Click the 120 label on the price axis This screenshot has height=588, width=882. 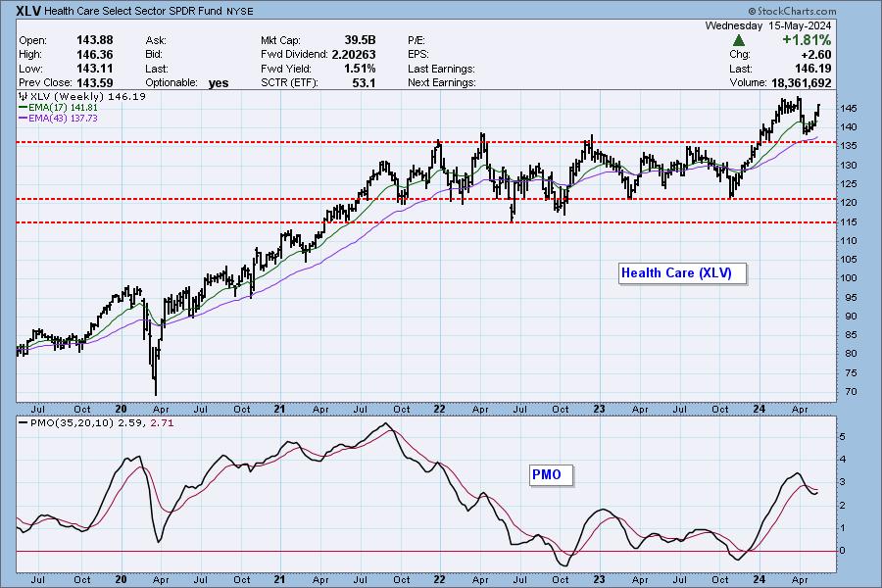pyautogui.click(x=850, y=203)
